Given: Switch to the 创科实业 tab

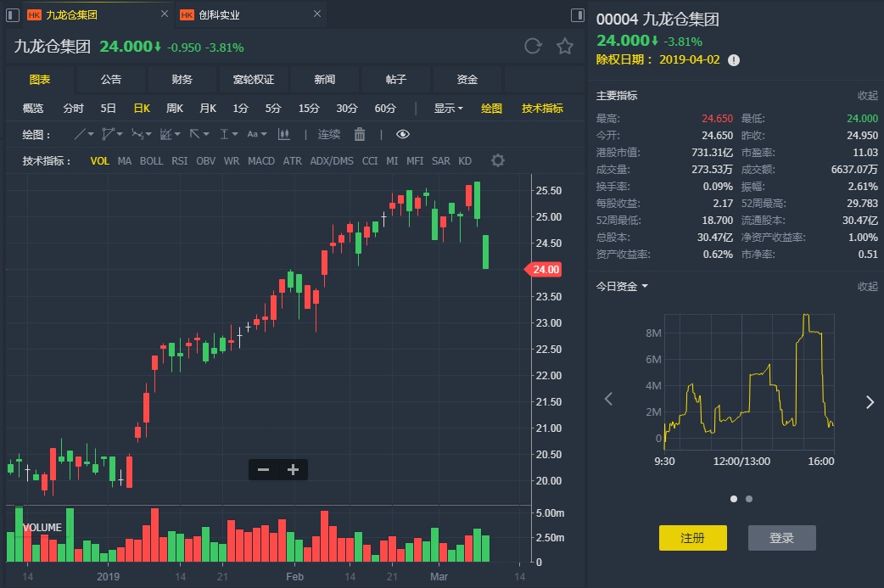Looking at the screenshot, I should click(220, 14).
